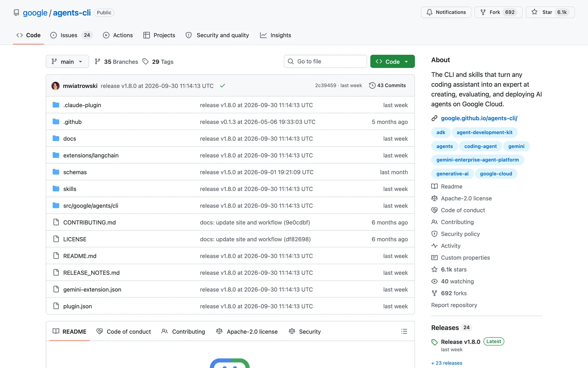Open the google.github.io/agents-cli/ link
588x368 pixels.
click(x=479, y=118)
